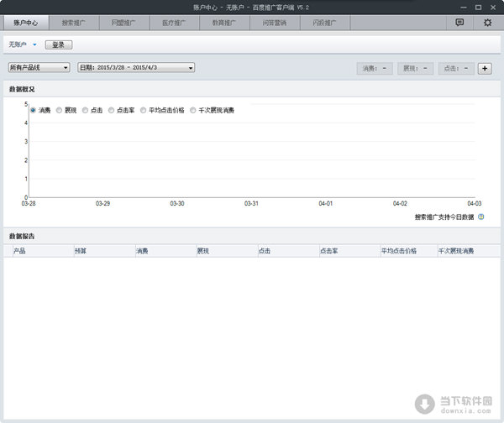
Task: Open the 所有产品线 dropdown
Action: (x=39, y=67)
